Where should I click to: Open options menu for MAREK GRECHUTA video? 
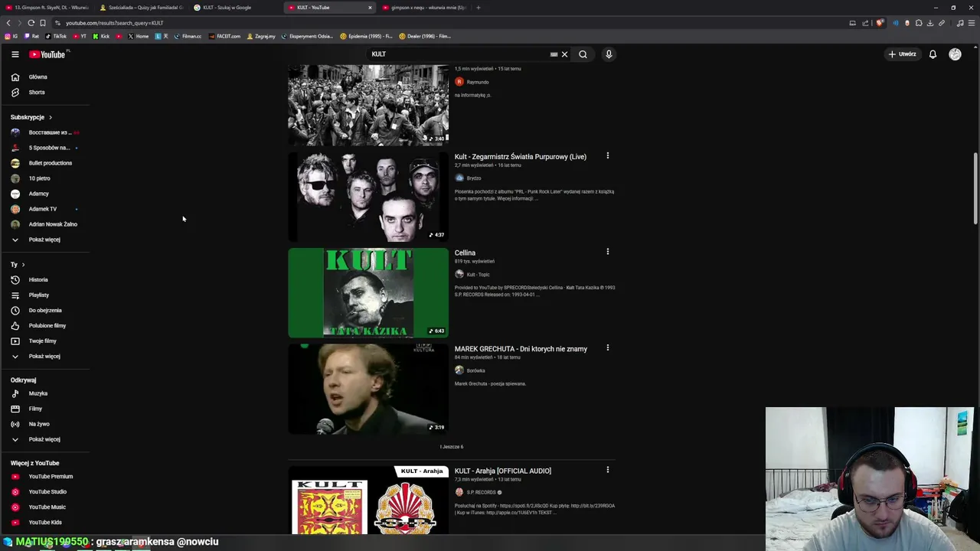(608, 347)
